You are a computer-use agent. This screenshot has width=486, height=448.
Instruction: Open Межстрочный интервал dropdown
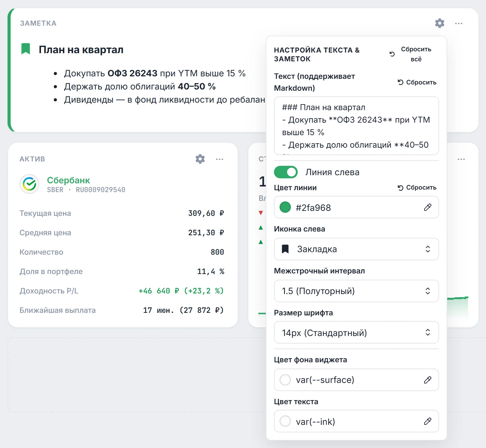coord(357,291)
